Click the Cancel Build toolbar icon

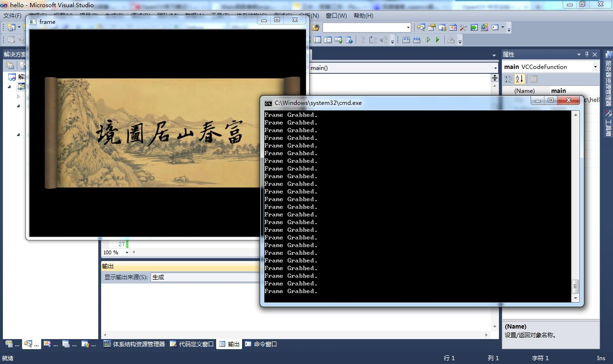pyautogui.click(x=451, y=40)
